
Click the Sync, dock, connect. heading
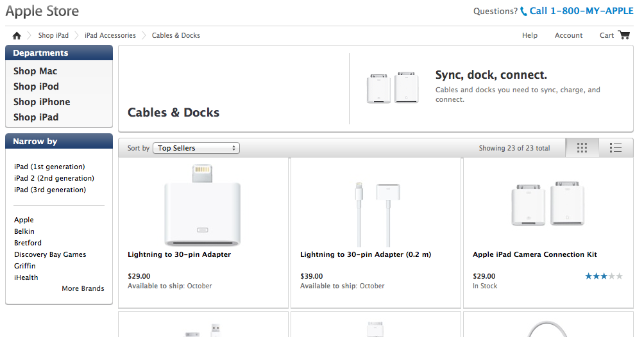click(x=491, y=75)
